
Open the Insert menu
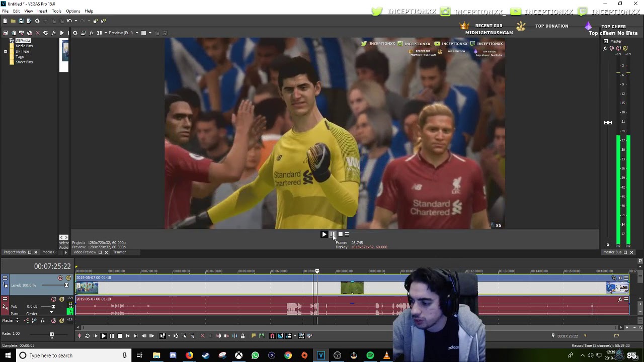pos(42,11)
